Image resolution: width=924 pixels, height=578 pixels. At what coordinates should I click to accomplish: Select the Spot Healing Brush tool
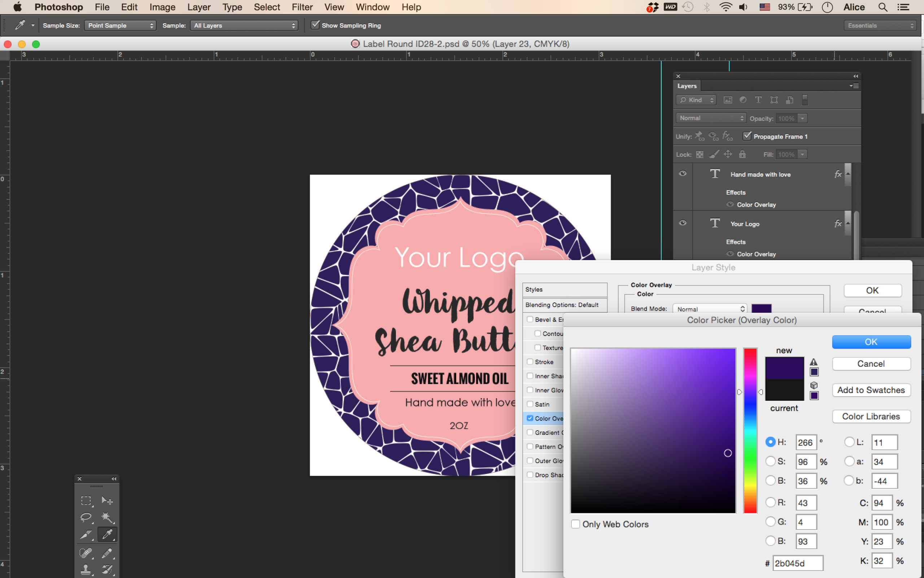86,553
